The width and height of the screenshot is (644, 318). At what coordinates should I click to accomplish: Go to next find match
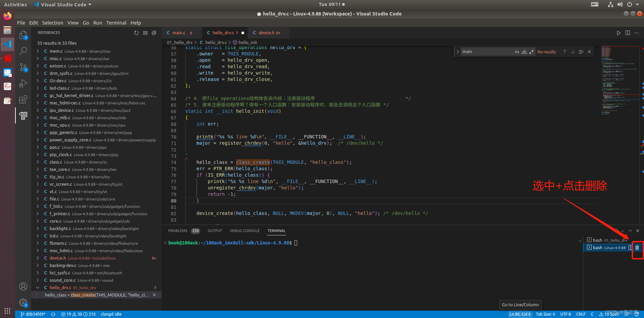click(573, 52)
